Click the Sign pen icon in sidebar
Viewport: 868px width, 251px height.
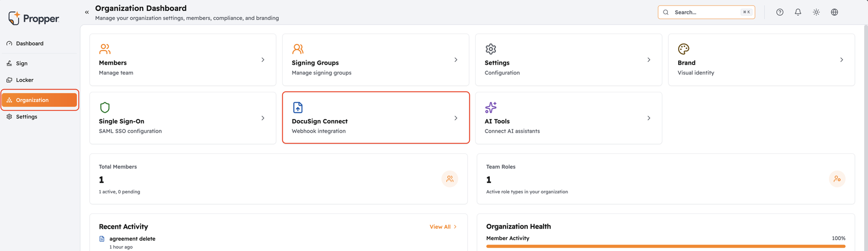[x=9, y=64]
